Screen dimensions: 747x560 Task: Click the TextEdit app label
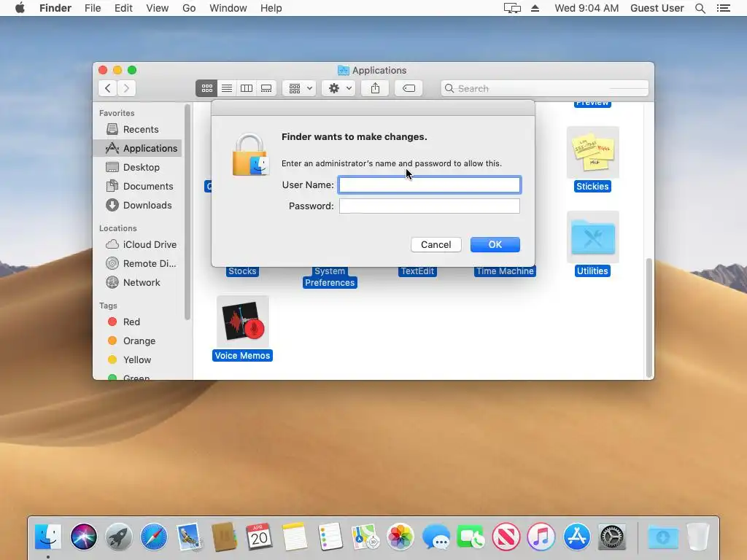pyautogui.click(x=417, y=271)
